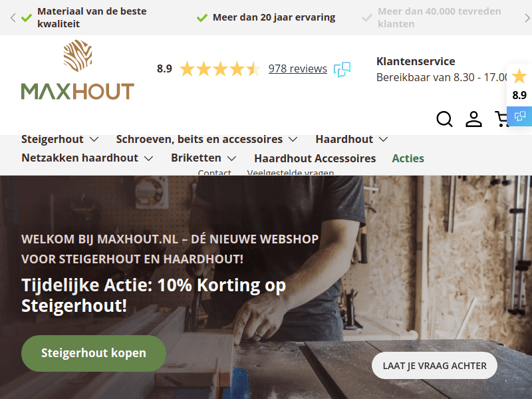Open Haardhout Accessoires menu item
Image resolution: width=532 pixels, height=399 pixels.
[315, 158]
